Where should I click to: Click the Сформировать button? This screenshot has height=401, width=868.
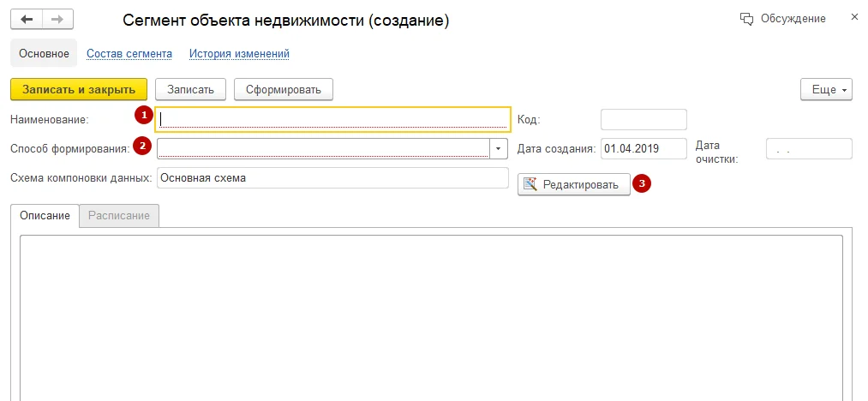(x=283, y=89)
